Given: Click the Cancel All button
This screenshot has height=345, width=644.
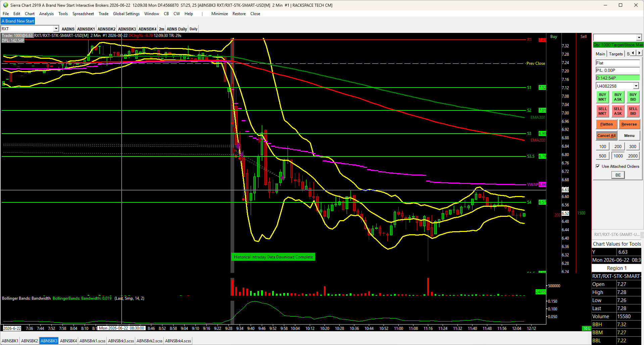Looking at the screenshot, I should point(606,136).
